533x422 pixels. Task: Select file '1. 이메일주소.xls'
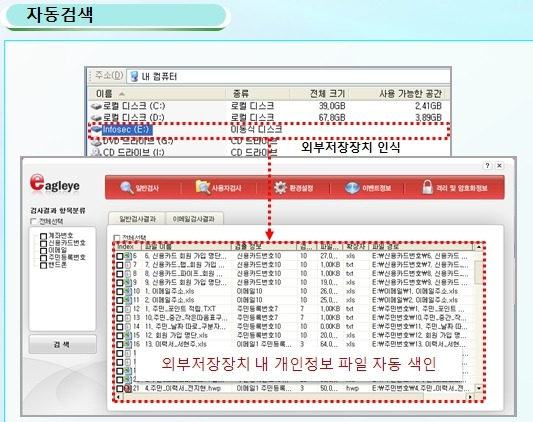coord(169,291)
